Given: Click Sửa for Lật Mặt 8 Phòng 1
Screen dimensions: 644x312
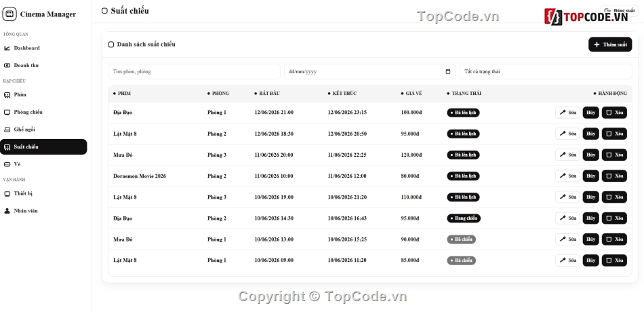Looking at the screenshot, I should coord(567,260).
